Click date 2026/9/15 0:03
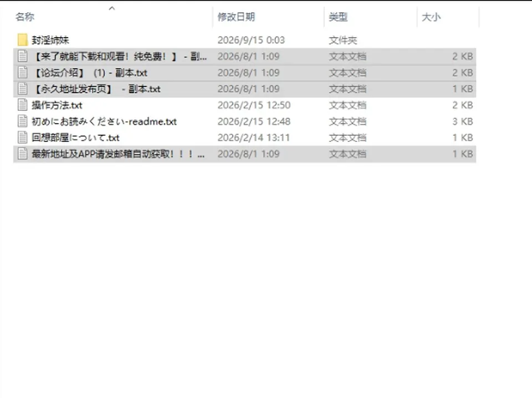 pyautogui.click(x=251, y=40)
